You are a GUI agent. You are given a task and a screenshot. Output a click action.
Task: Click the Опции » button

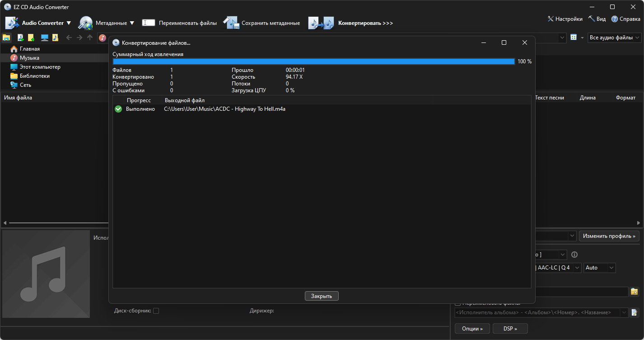coord(472,329)
